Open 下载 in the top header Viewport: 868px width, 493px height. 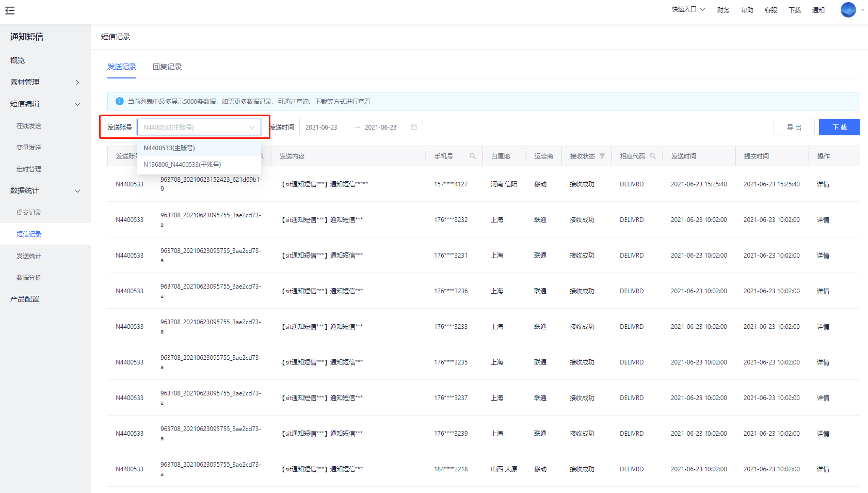794,10
